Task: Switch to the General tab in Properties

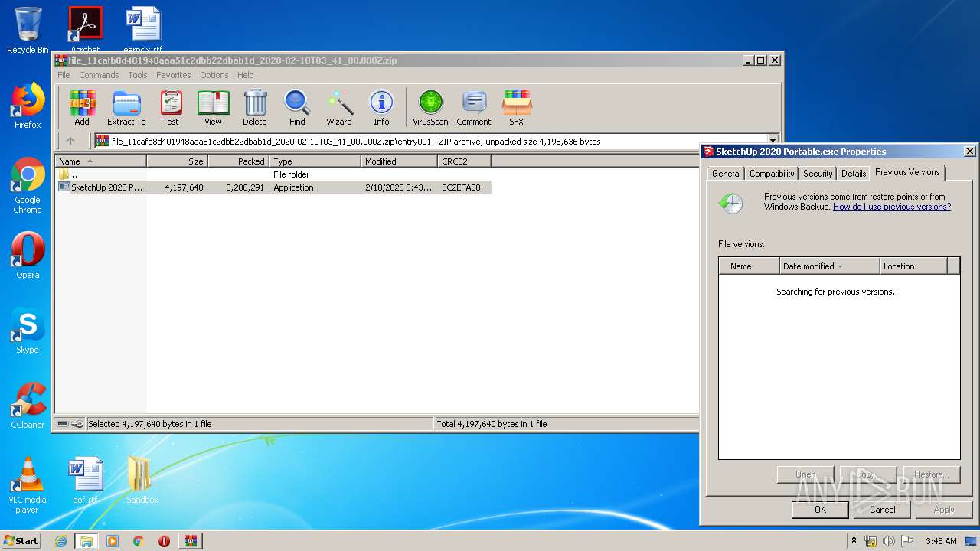Action: tap(726, 174)
